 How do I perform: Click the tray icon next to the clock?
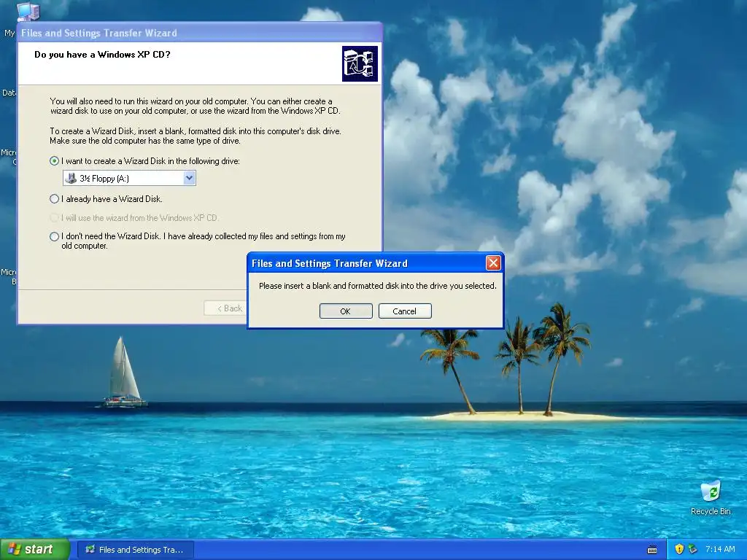(x=693, y=549)
